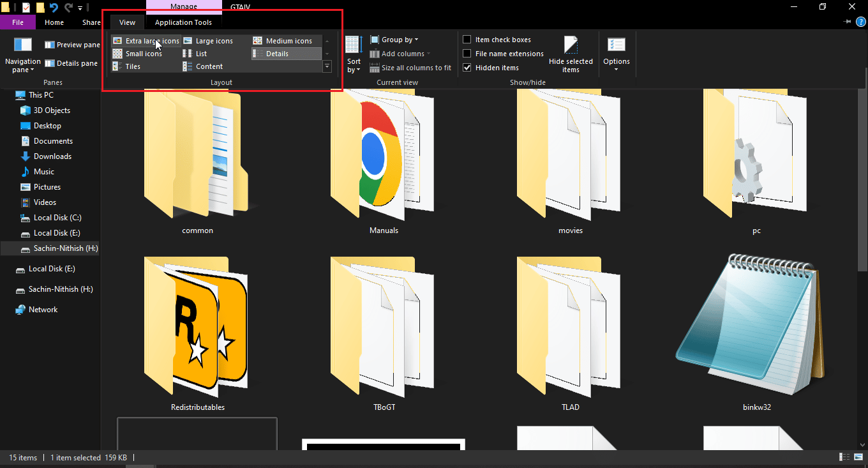Expand the Group by dropdown

[400, 40]
